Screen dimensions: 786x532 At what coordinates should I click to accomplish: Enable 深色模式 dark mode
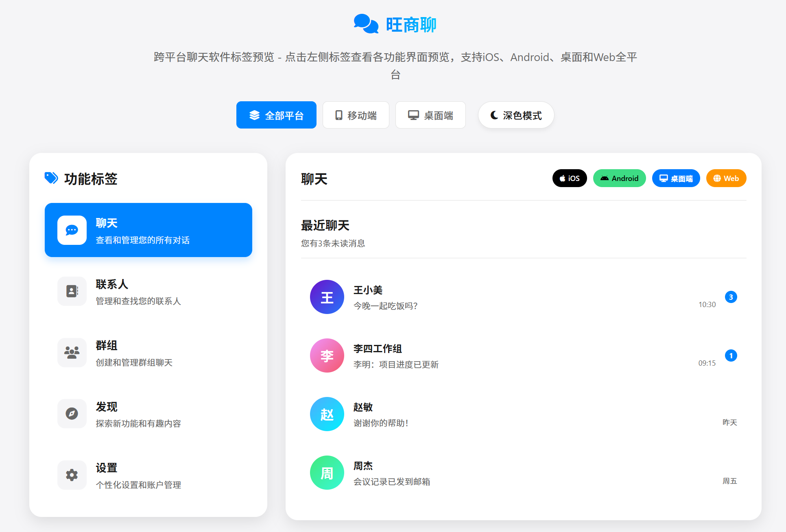516,115
